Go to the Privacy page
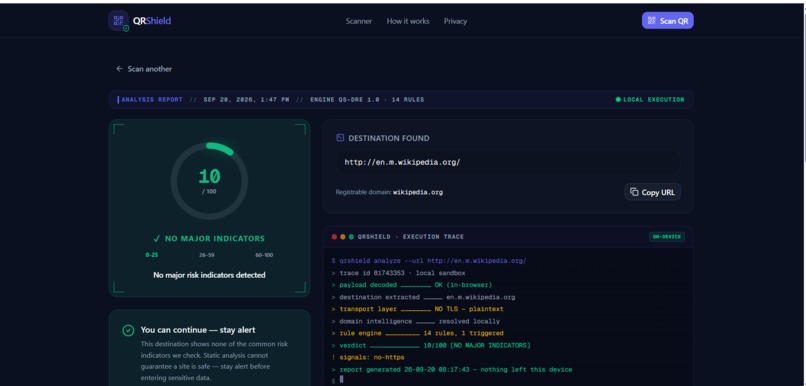 pos(455,21)
